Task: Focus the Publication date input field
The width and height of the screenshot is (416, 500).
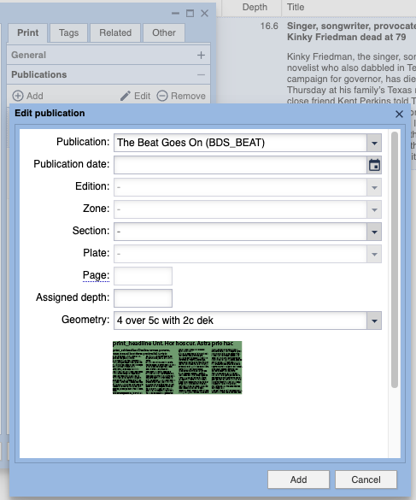Action: pyautogui.click(x=240, y=165)
